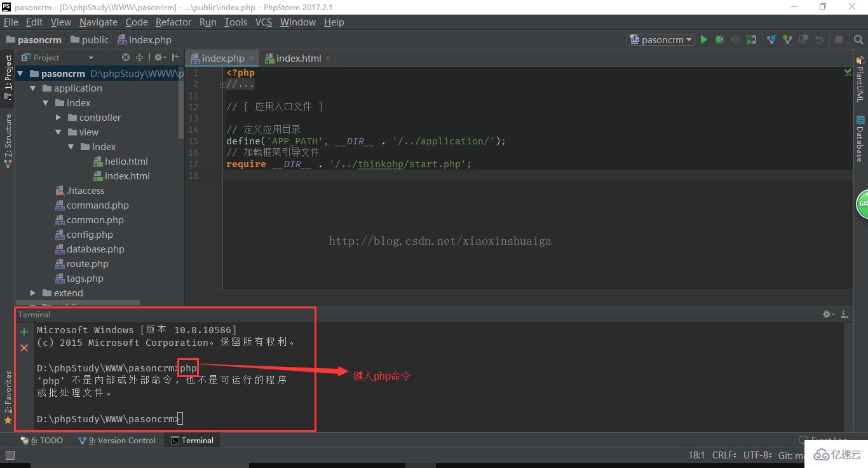Image resolution: width=868 pixels, height=468 pixels.
Task: Select .htaccess file in tree
Action: [79, 191]
